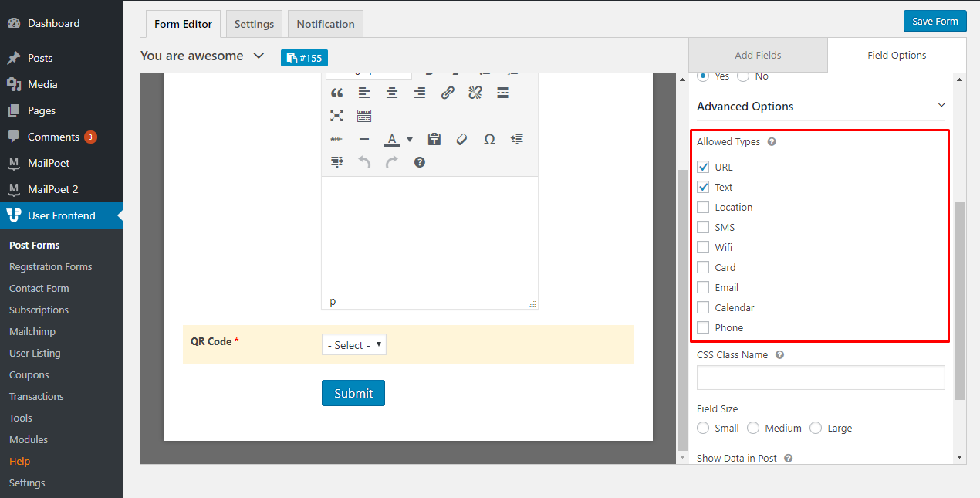Click the help icon beside CSS Class Name
Viewport: 980px width, 498px height.
pyautogui.click(x=779, y=355)
